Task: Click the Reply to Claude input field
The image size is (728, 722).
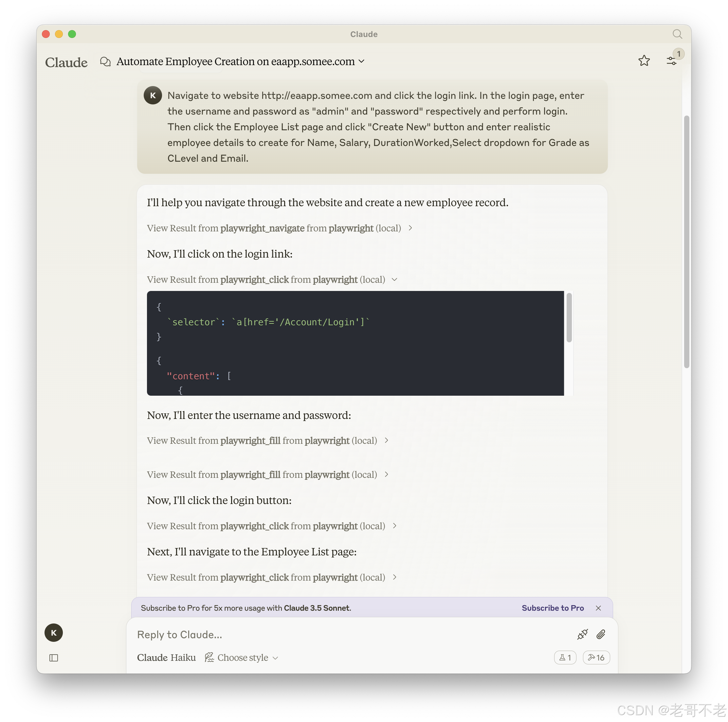Action: pos(339,635)
